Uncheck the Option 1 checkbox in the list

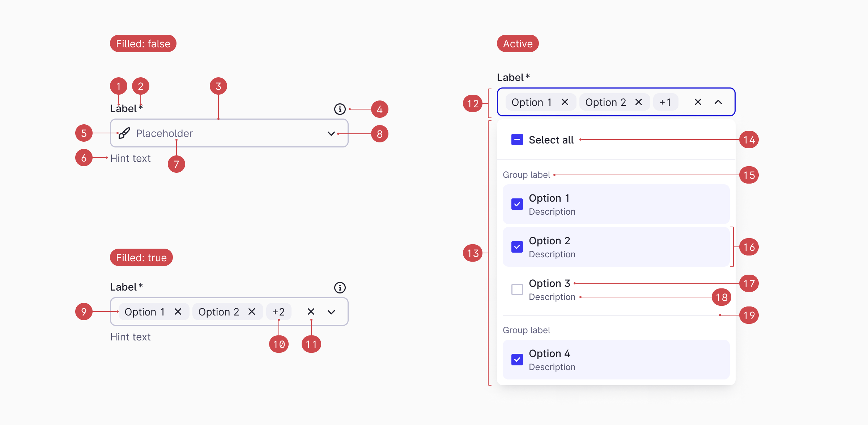tap(517, 204)
